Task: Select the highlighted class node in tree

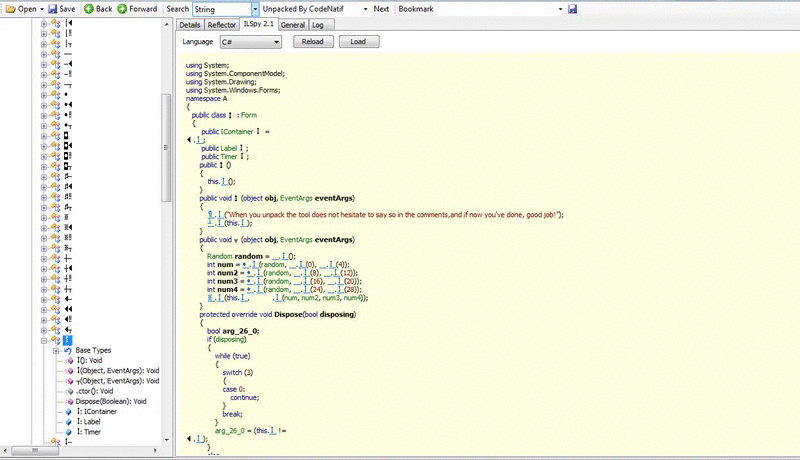Action: [x=67, y=340]
